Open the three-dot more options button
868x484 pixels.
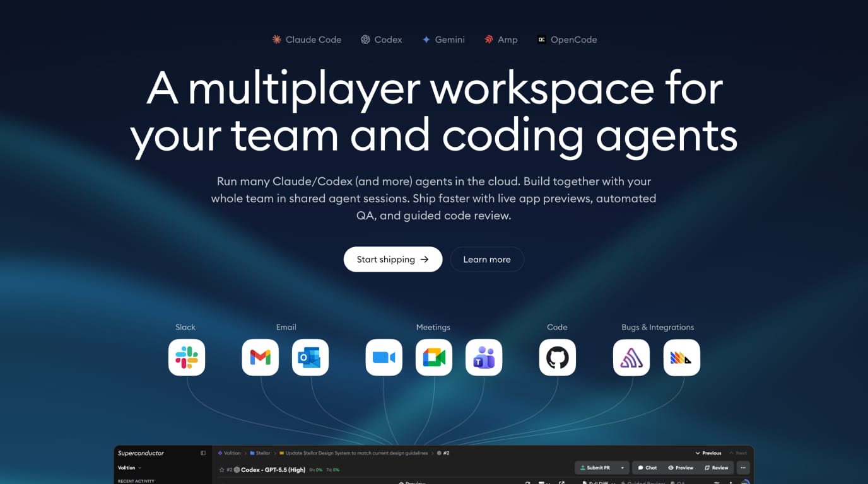[743, 468]
